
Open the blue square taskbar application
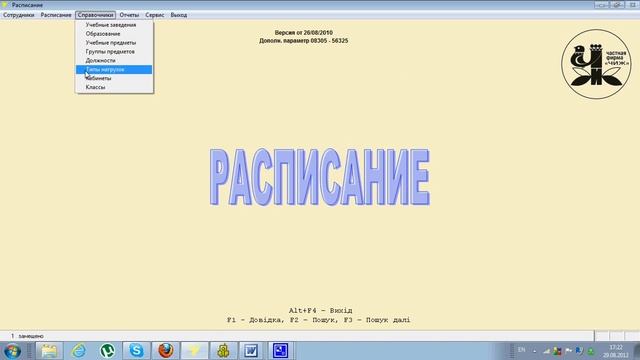(x=280, y=351)
